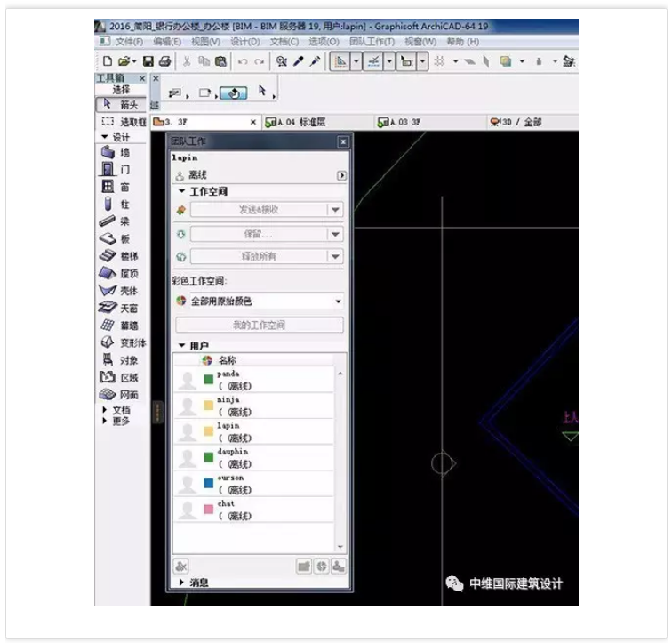Click the Release All button

pyautogui.click(x=259, y=256)
